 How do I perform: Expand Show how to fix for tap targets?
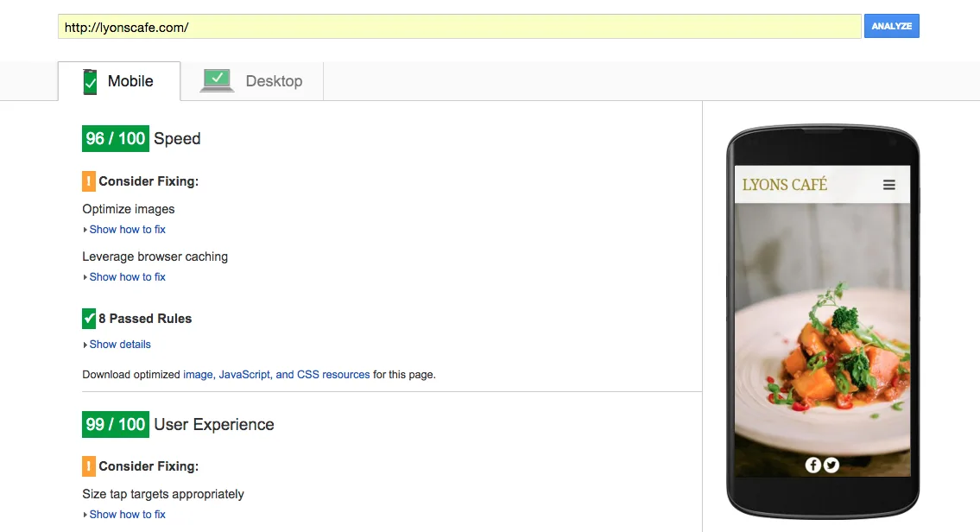[127, 515]
